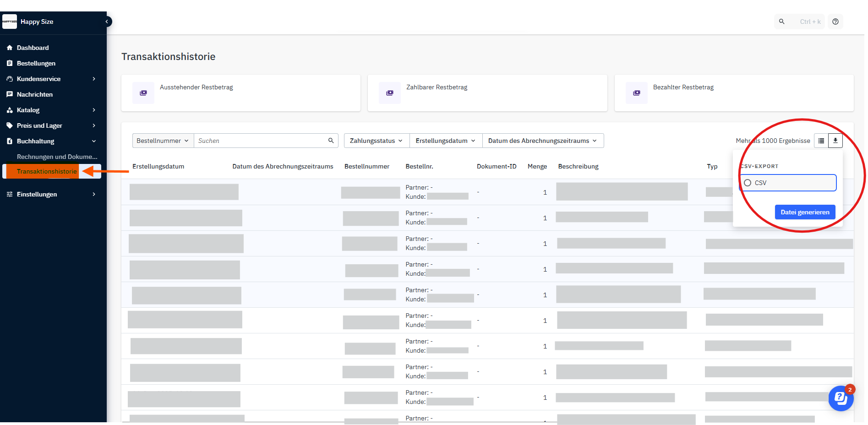Open the support chat widget
This screenshot has width=868, height=425.
pyautogui.click(x=841, y=398)
